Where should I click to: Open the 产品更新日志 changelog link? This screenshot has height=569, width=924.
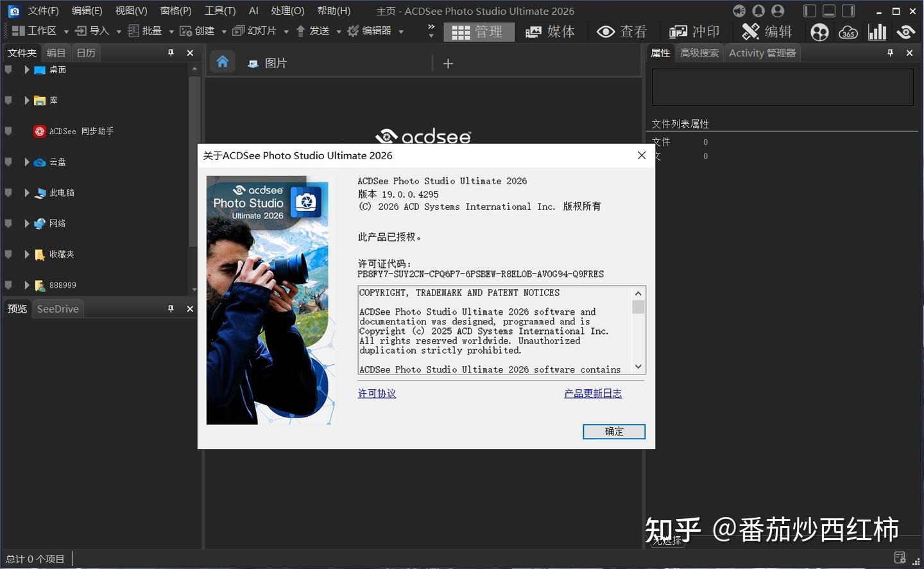[x=593, y=393]
